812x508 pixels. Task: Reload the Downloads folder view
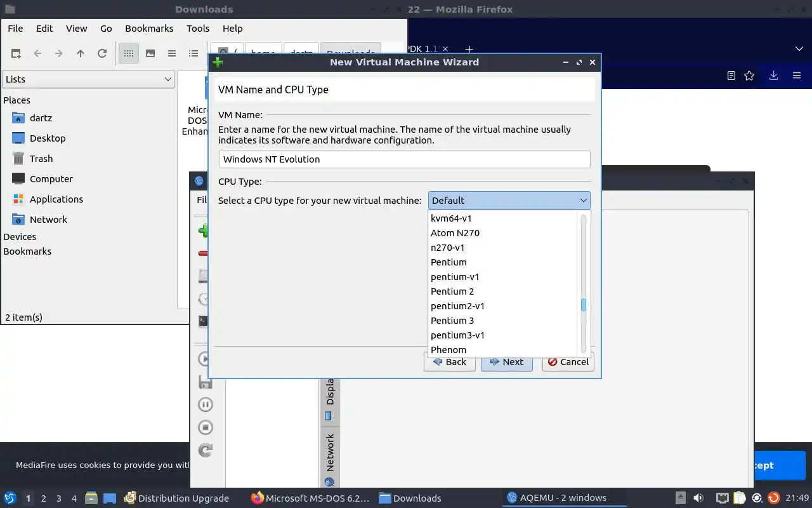[102, 53]
